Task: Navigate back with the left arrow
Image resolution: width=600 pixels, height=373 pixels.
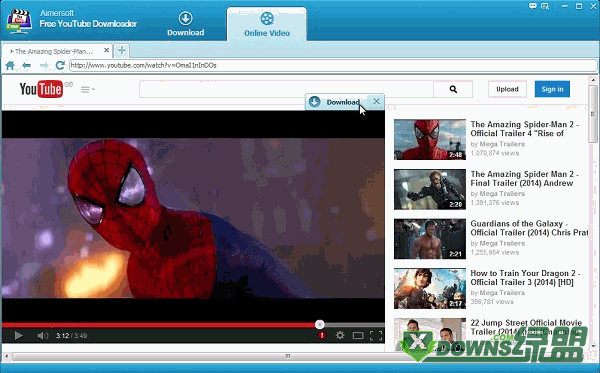Action: pyautogui.click(x=26, y=65)
